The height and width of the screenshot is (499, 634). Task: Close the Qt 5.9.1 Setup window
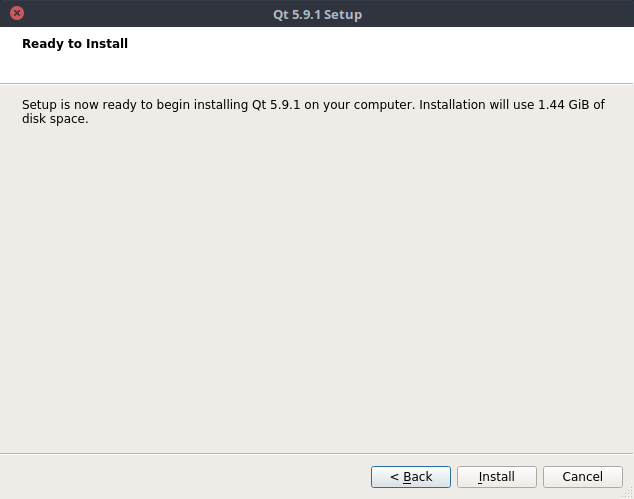point(17,14)
